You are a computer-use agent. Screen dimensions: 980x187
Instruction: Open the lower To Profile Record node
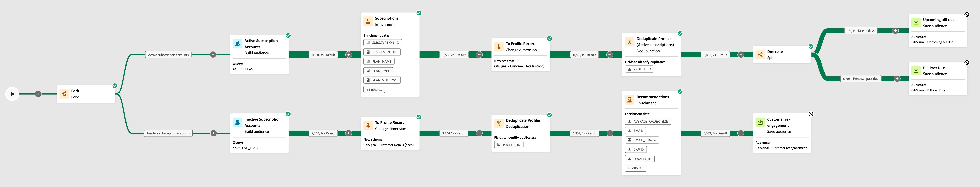pyautogui.click(x=390, y=133)
